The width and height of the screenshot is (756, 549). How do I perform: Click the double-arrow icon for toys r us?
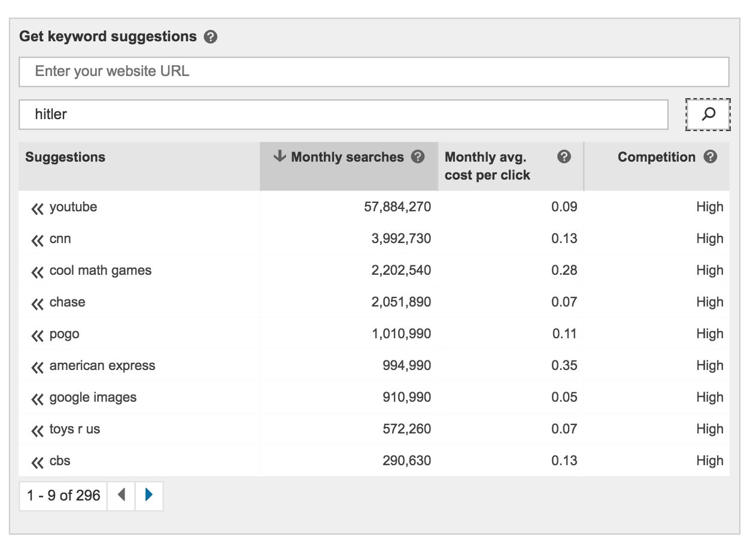click(x=37, y=430)
